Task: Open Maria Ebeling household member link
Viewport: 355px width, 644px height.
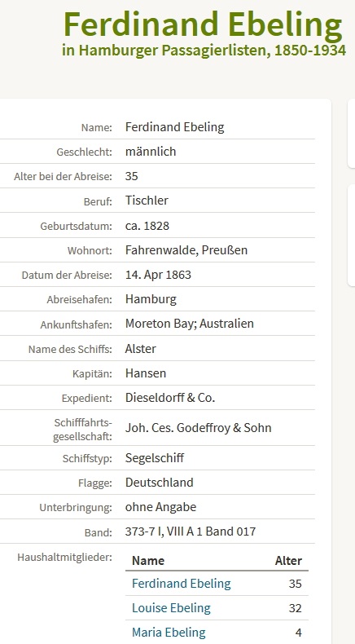Action: coord(169,633)
